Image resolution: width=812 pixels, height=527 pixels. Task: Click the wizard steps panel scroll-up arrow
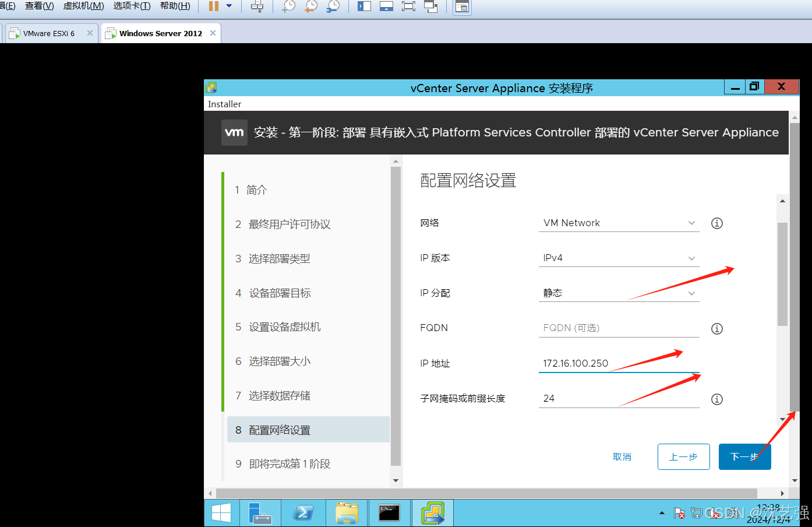(x=396, y=161)
